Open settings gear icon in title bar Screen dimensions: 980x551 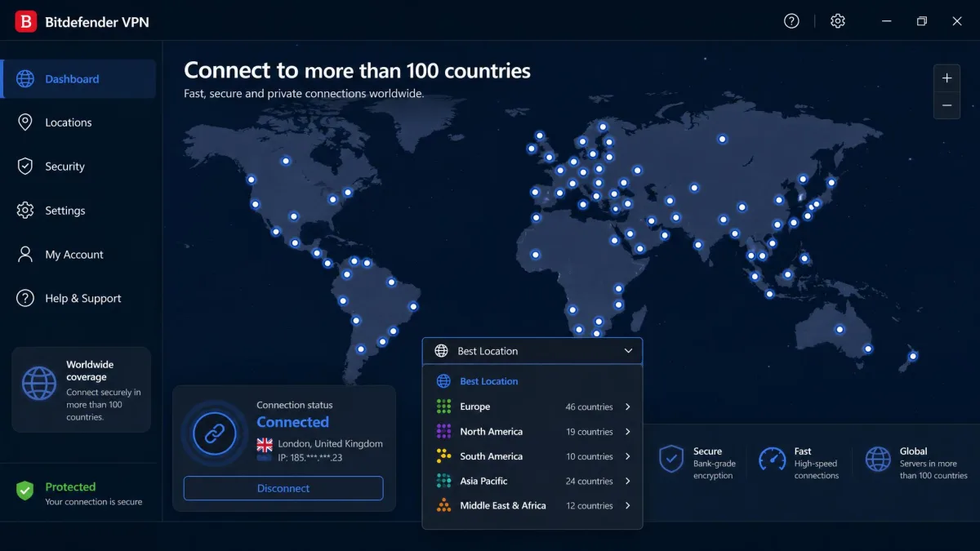(x=837, y=21)
